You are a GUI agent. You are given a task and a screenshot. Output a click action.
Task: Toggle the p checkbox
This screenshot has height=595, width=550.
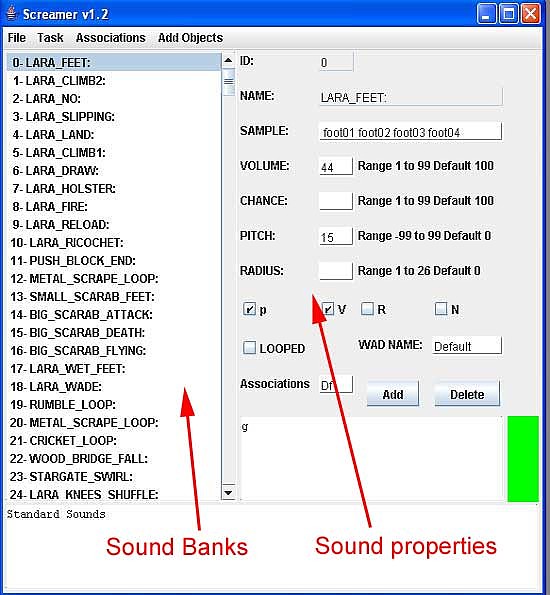[249, 309]
